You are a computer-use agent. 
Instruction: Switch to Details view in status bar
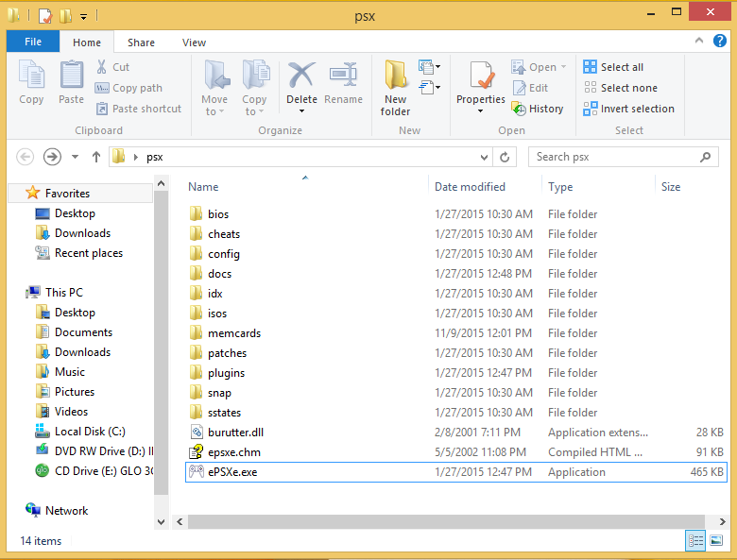[695, 540]
